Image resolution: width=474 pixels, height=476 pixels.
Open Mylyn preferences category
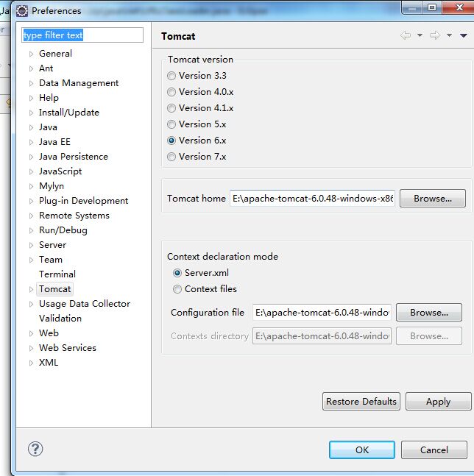[52, 186]
